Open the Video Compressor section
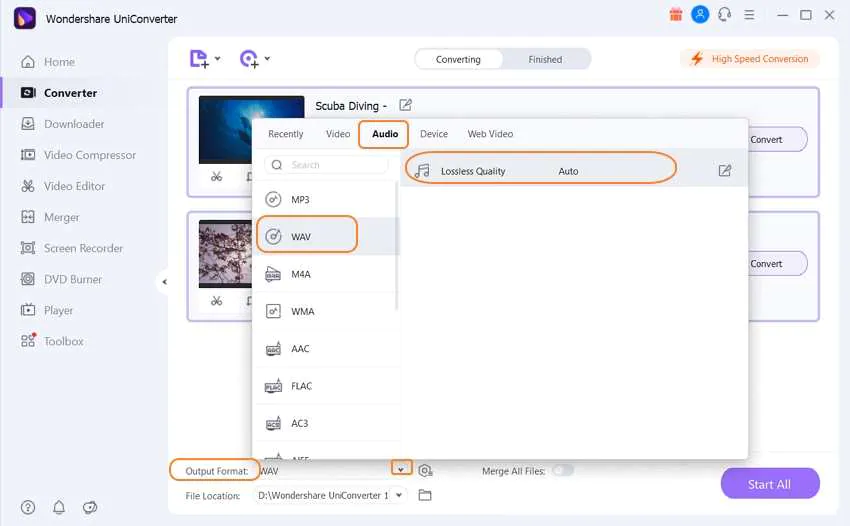This screenshot has height=526, width=850. pos(78,155)
